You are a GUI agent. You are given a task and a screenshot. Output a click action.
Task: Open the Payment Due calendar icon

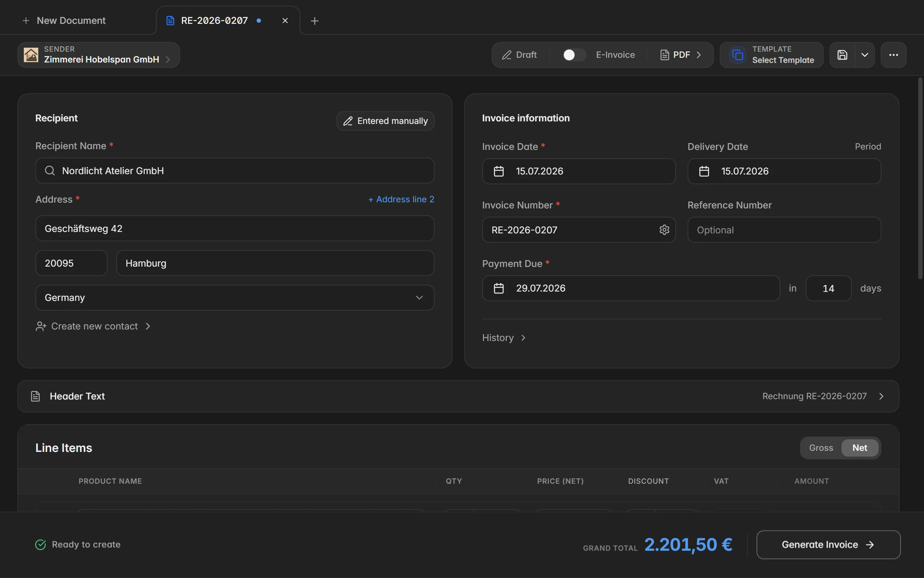point(499,288)
